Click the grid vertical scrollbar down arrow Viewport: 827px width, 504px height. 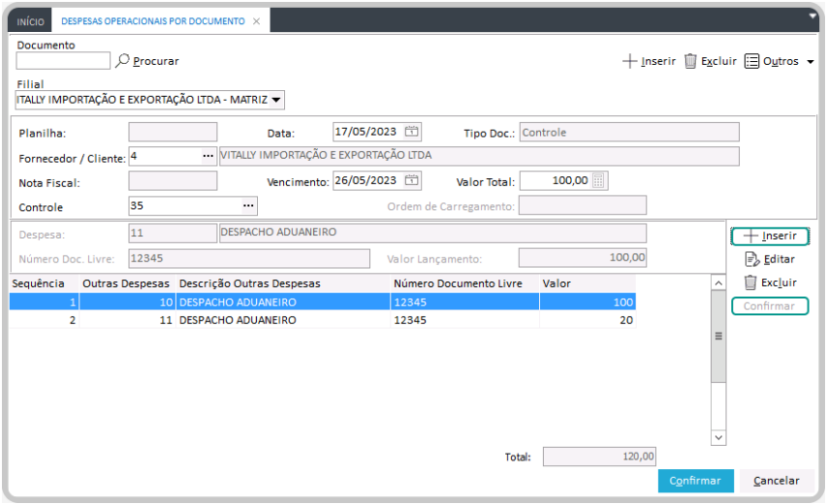click(718, 437)
